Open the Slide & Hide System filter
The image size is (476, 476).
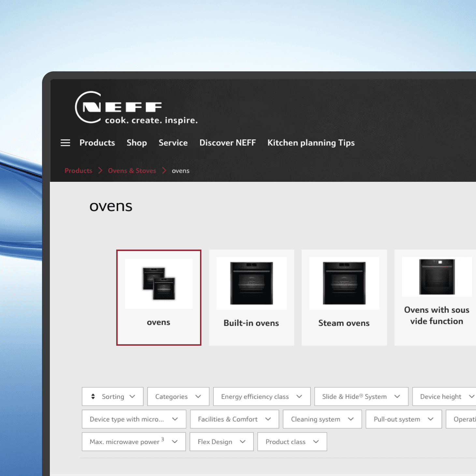pyautogui.click(x=361, y=397)
